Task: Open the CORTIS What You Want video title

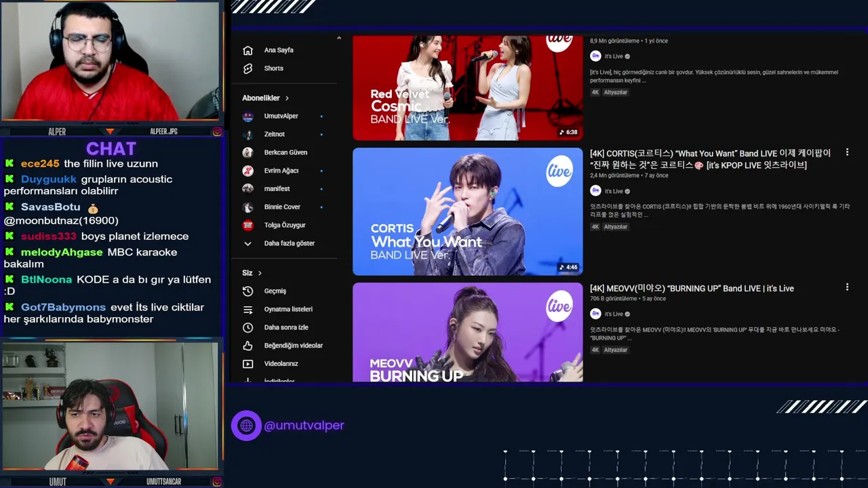Action: coord(711,159)
